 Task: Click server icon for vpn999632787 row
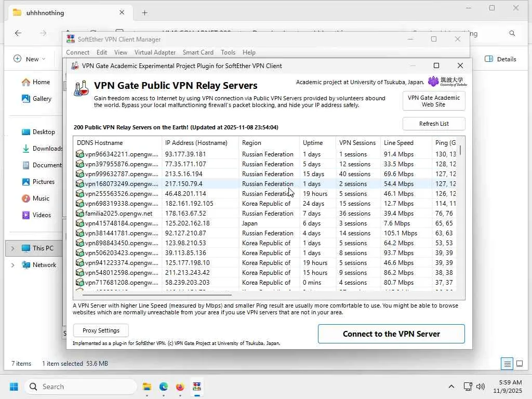[x=79, y=174]
